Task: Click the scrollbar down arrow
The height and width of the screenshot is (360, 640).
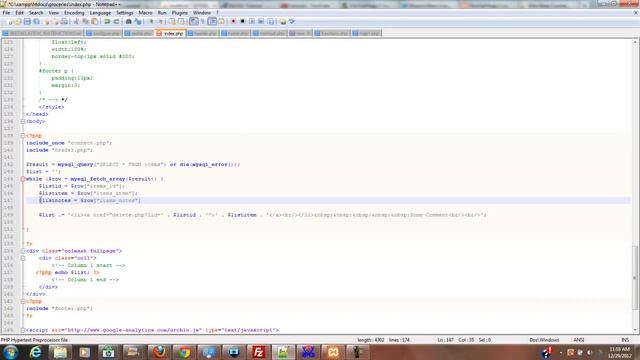Action: click(635, 330)
